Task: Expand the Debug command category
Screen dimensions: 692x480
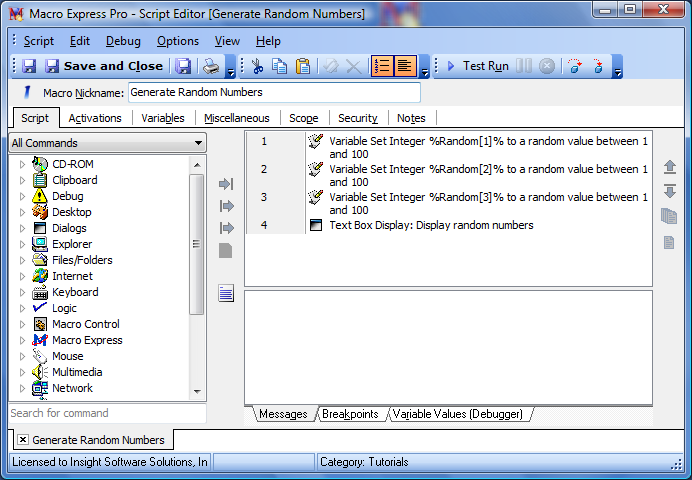Action: pos(22,196)
